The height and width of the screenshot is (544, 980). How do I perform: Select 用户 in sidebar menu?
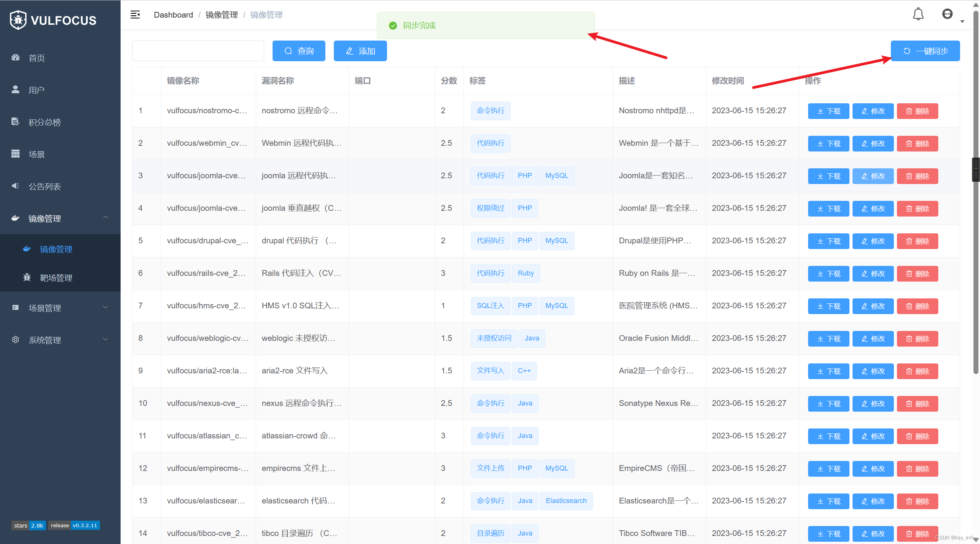(37, 90)
